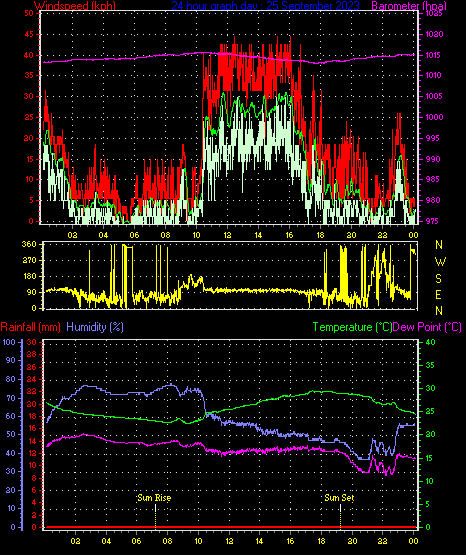466x555 pixels.
Task: Click the 45 value on windspeed axis
Action: coord(29,34)
